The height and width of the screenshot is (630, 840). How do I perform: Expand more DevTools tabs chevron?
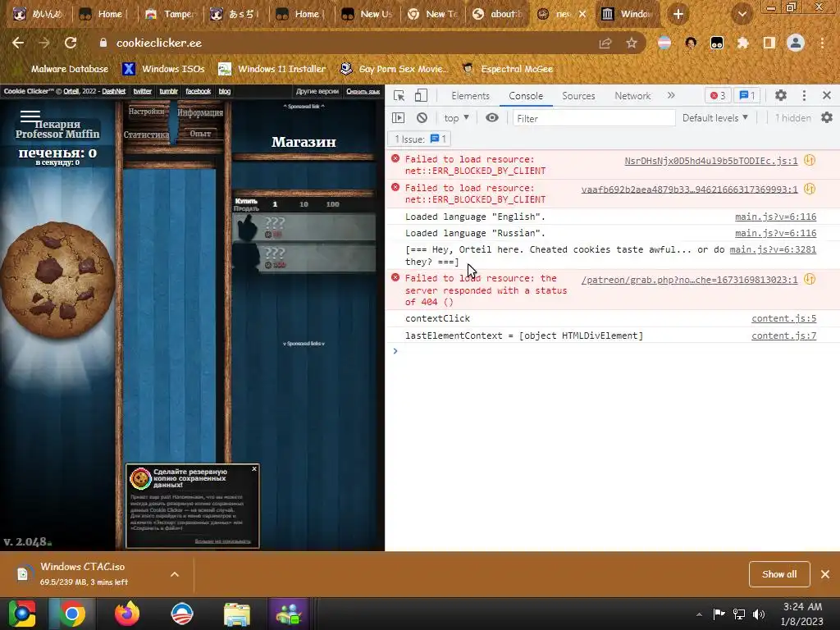(671, 95)
